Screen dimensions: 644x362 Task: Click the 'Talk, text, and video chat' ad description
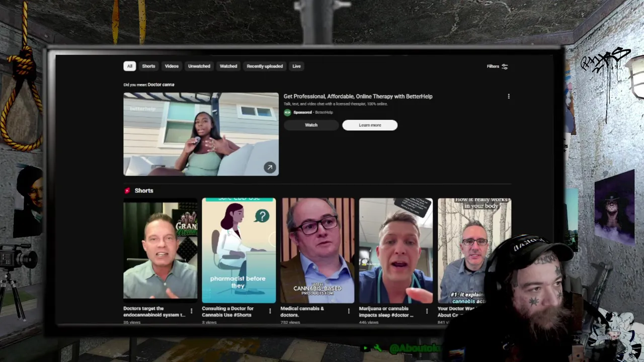pos(335,104)
